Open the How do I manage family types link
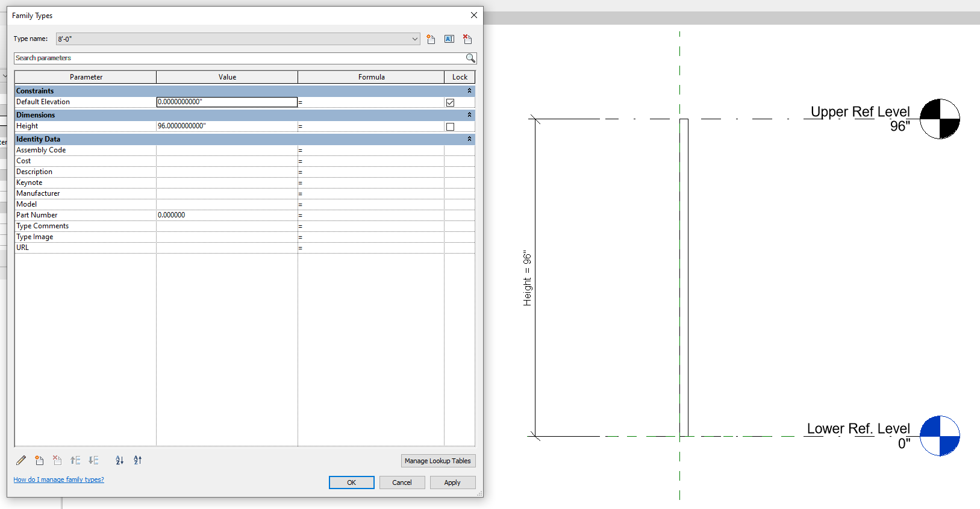The image size is (980, 509). coord(58,479)
